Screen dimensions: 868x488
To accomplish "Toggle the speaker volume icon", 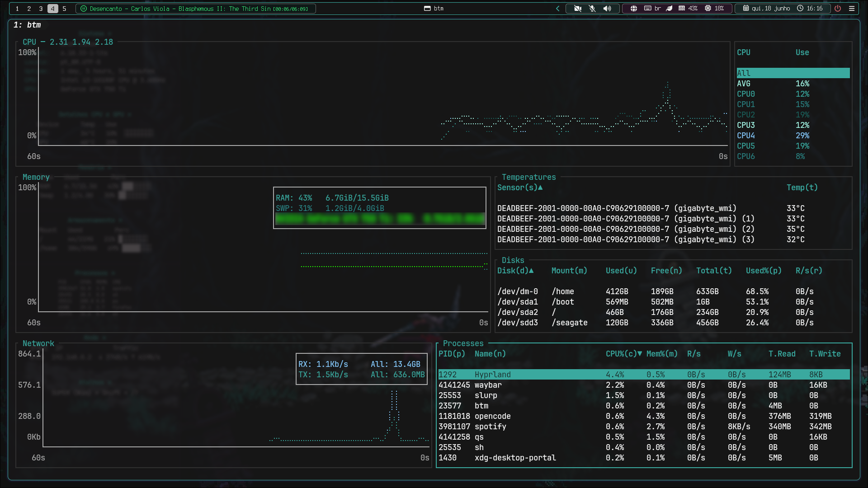I will coord(607,9).
